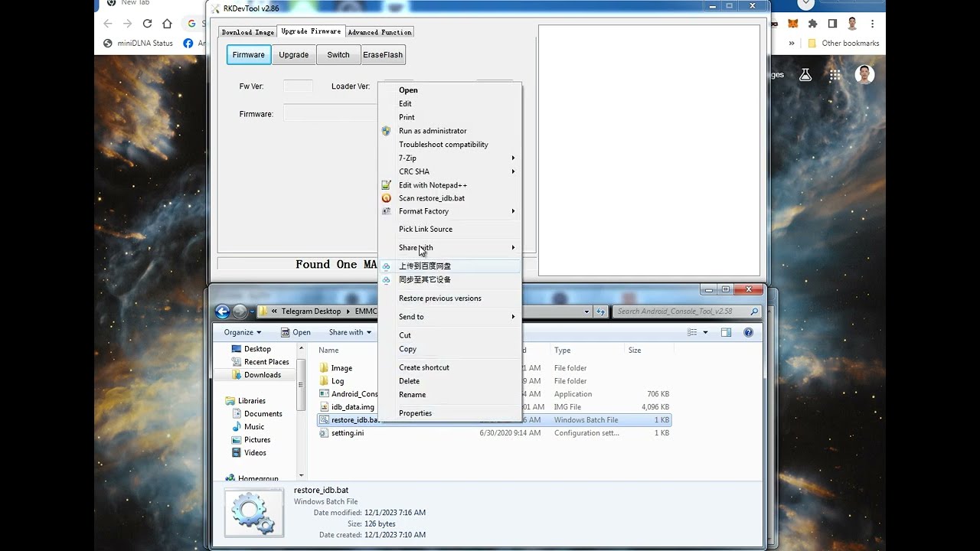The height and width of the screenshot is (551, 980).
Task: Click Open in Explorer toolbar
Action: coord(296,332)
